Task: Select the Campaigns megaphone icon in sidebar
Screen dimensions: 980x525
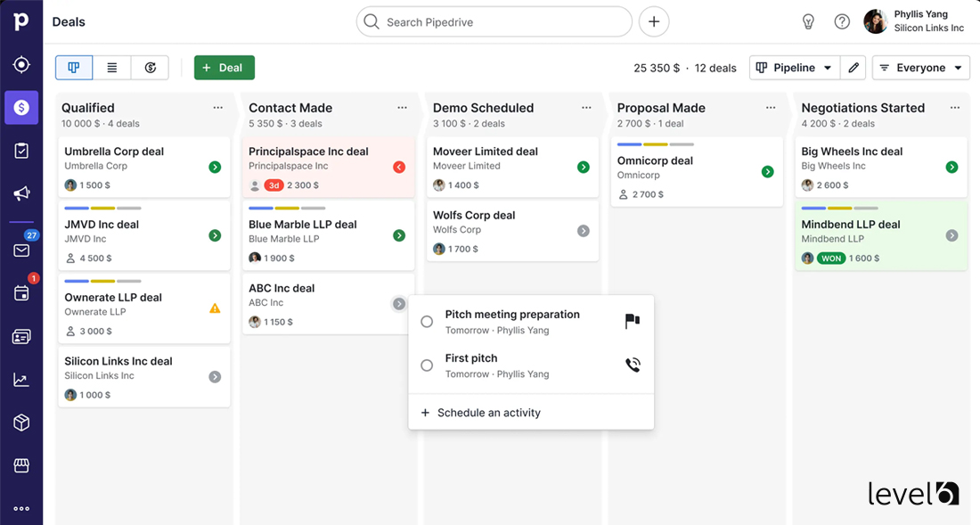Action: pos(20,193)
